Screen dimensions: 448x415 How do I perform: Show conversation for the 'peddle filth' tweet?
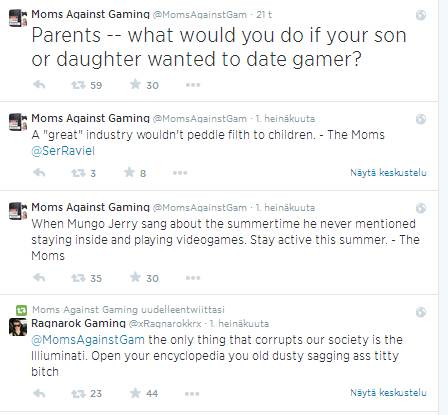pyautogui.click(x=388, y=173)
